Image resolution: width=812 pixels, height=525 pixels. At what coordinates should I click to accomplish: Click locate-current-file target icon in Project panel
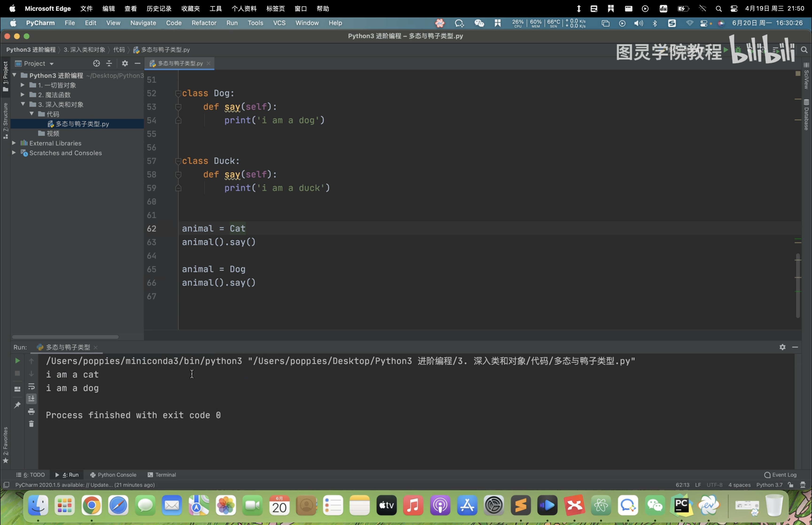point(96,63)
